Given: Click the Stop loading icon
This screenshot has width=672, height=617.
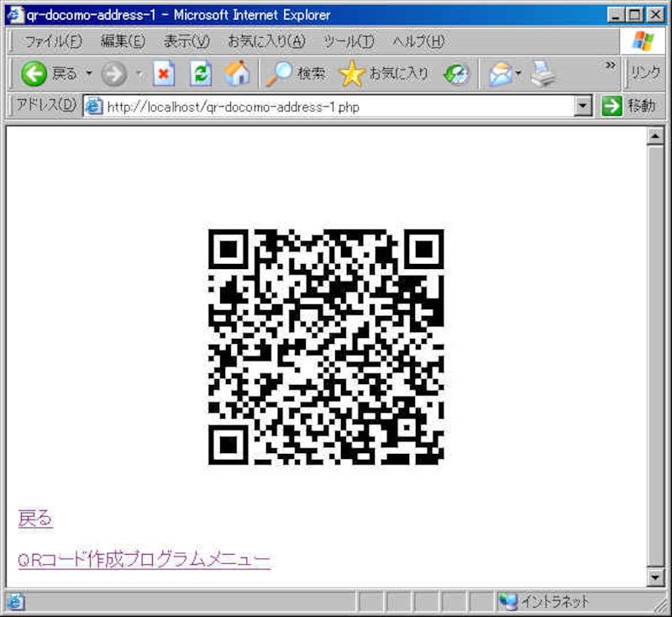Looking at the screenshot, I should (x=164, y=73).
